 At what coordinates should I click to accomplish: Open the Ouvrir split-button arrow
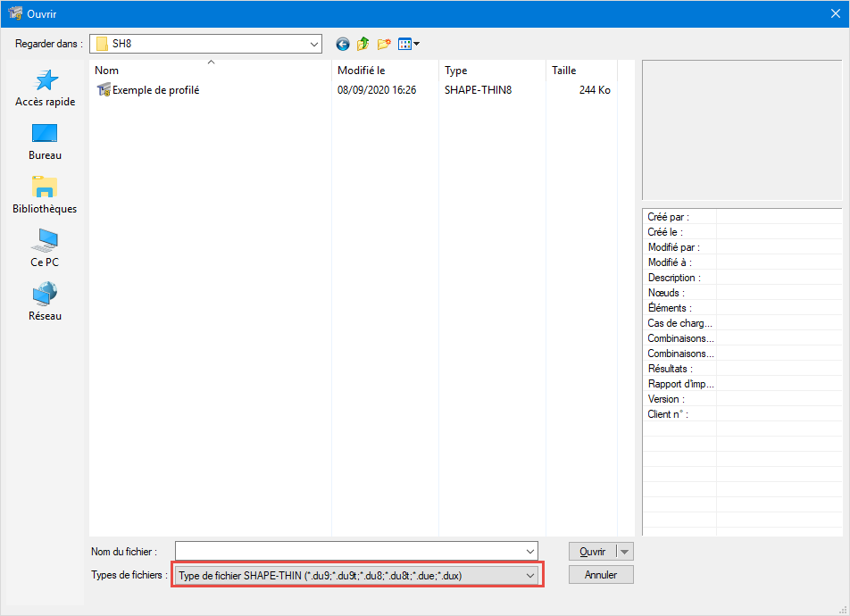point(626,551)
